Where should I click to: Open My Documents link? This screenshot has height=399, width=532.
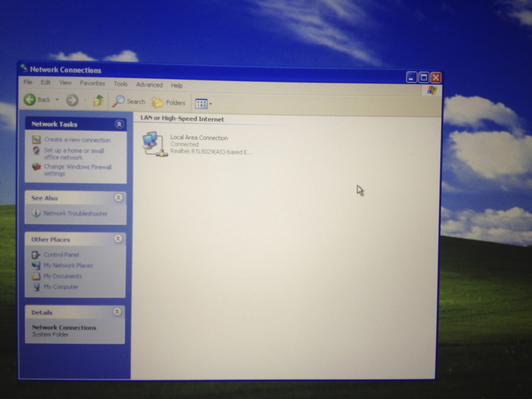(x=63, y=276)
